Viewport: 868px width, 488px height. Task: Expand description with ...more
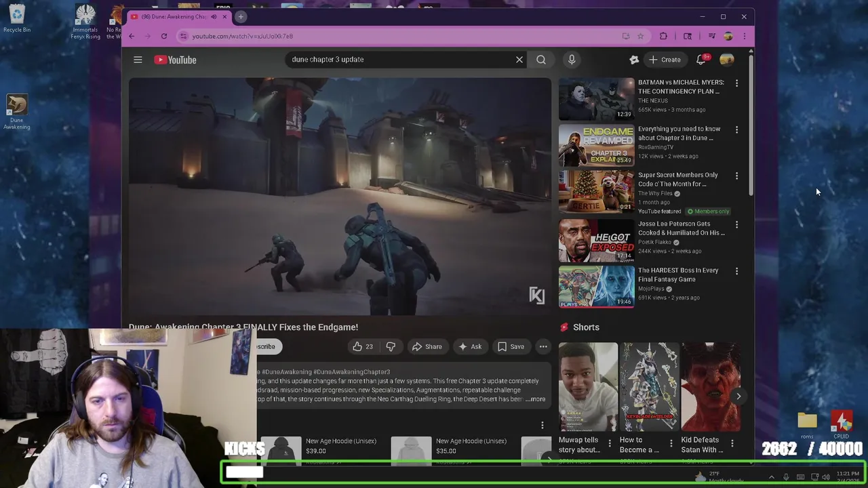(536, 399)
